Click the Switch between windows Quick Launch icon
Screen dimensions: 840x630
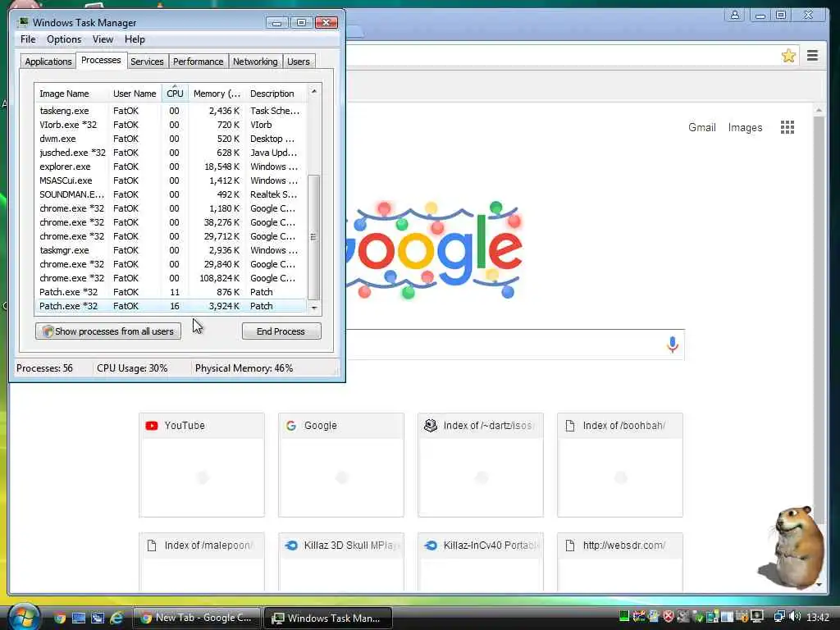[x=98, y=618]
